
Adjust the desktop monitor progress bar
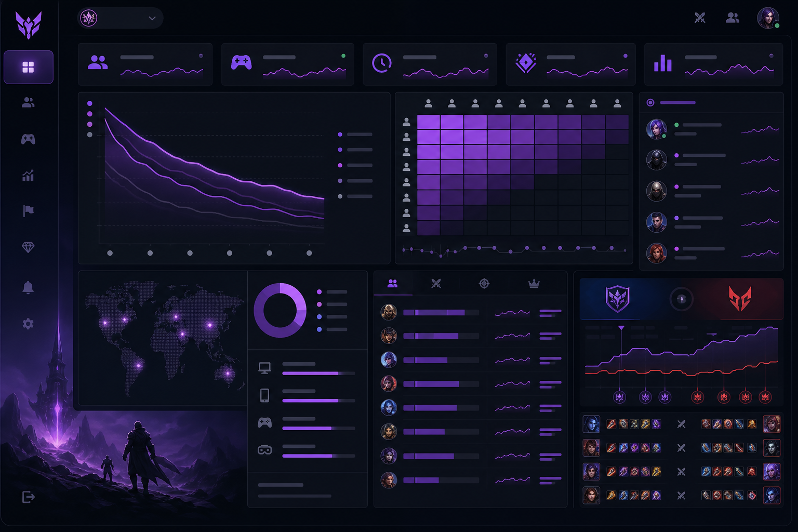(x=319, y=374)
